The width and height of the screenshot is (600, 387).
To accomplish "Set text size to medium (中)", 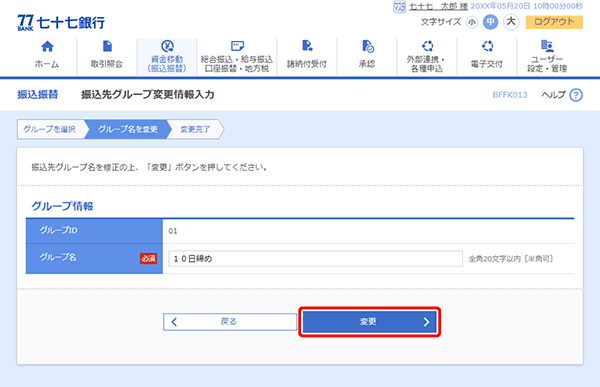I will pos(491,22).
